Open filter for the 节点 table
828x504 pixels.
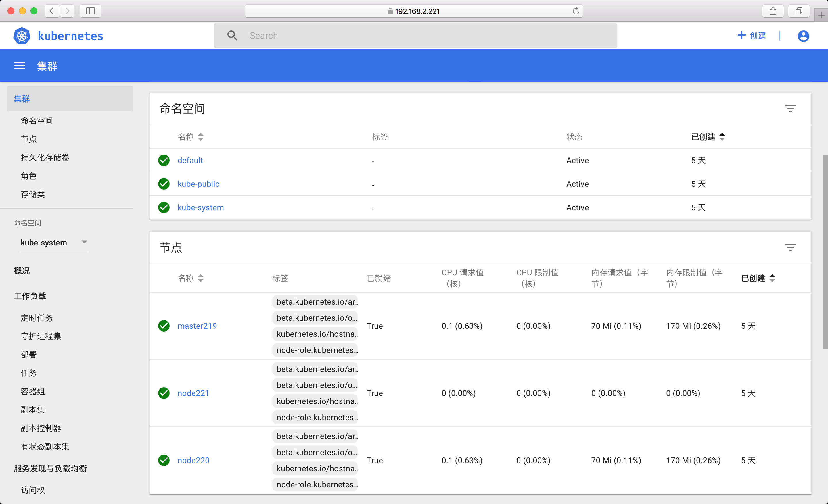(790, 248)
